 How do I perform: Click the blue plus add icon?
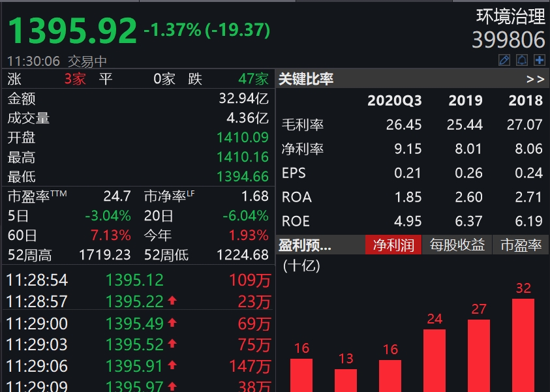pyautogui.click(x=540, y=60)
